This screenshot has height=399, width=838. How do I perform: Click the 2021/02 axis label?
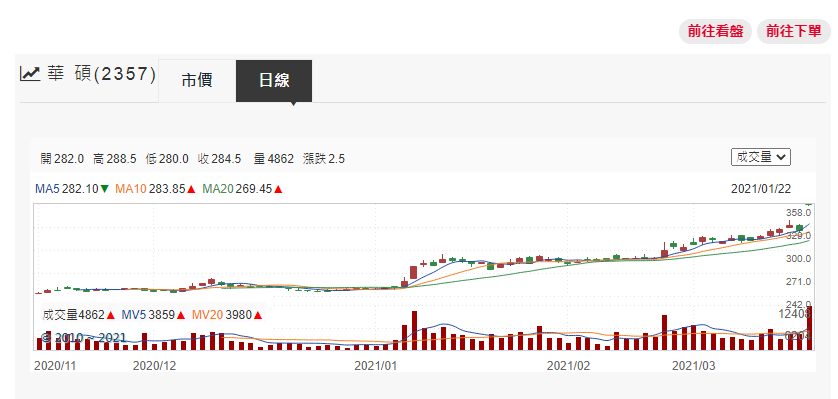568,366
